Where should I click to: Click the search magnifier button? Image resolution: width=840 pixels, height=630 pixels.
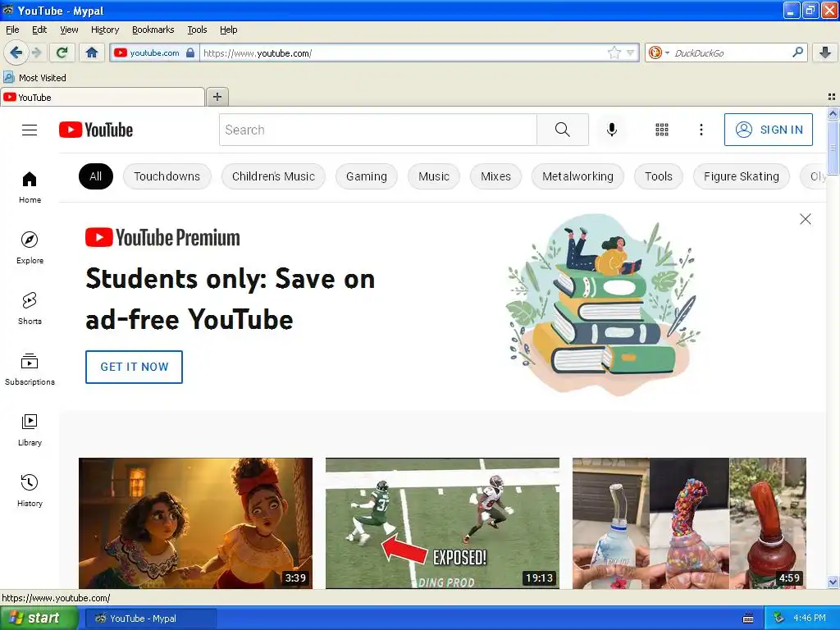tap(563, 130)
